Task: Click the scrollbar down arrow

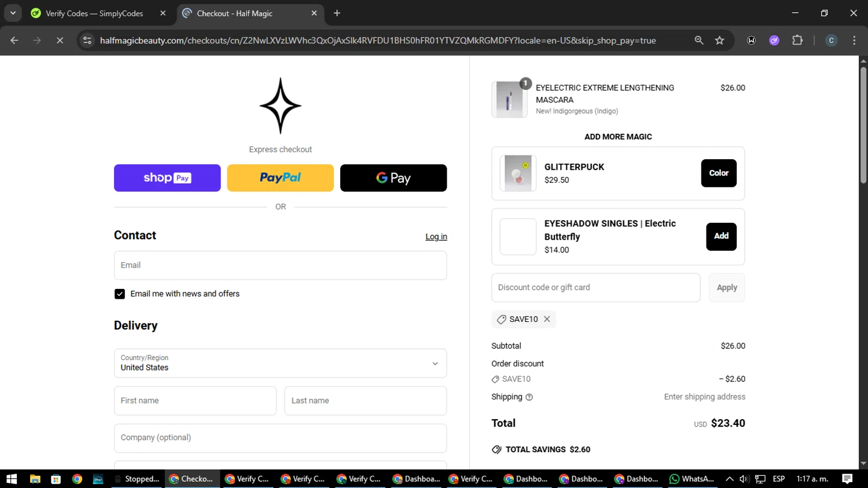Action: click(863, 464)
